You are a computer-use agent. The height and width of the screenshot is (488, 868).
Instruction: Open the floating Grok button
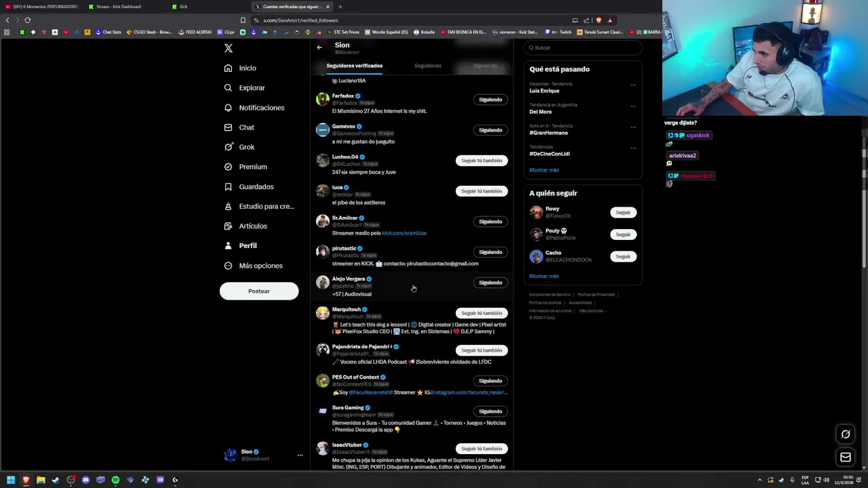point(846,434)
